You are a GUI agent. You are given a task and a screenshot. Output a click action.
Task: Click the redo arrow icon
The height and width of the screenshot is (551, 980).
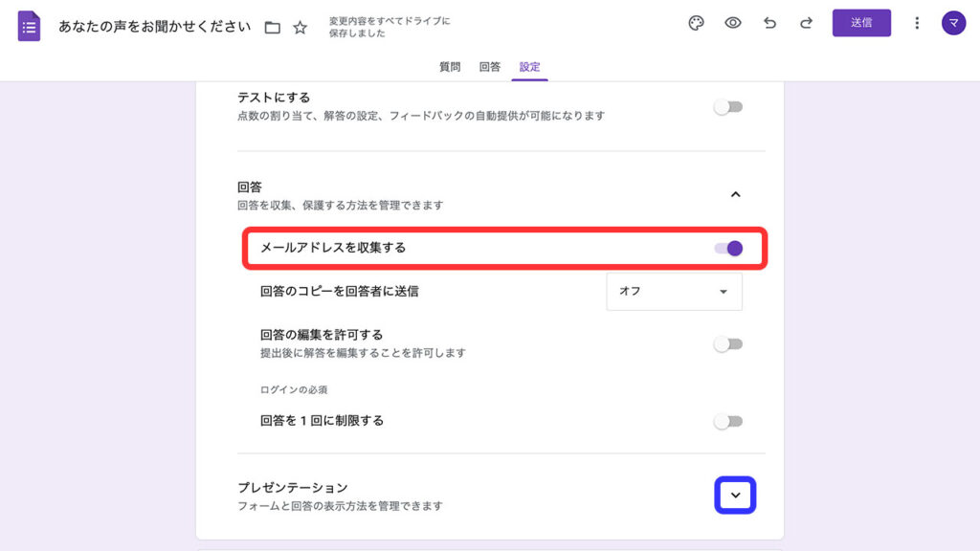(806, 23)
